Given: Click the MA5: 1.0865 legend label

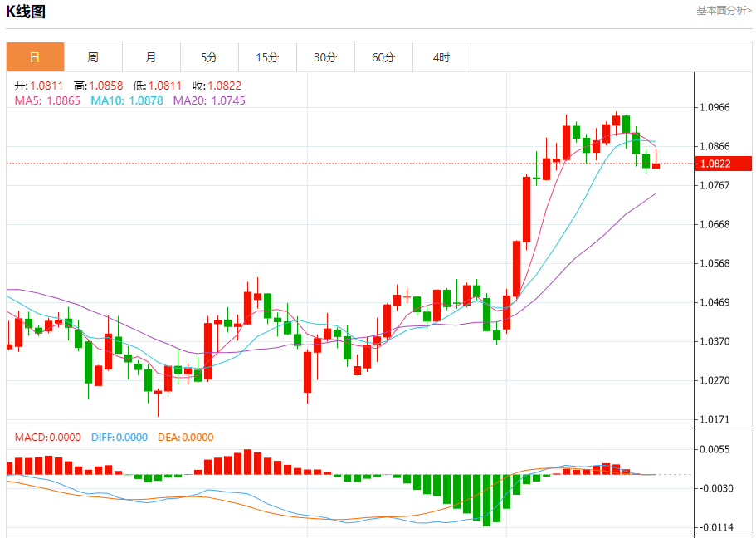Looking at the screenshot, I should pyautogui.click(x=47, y=100).
